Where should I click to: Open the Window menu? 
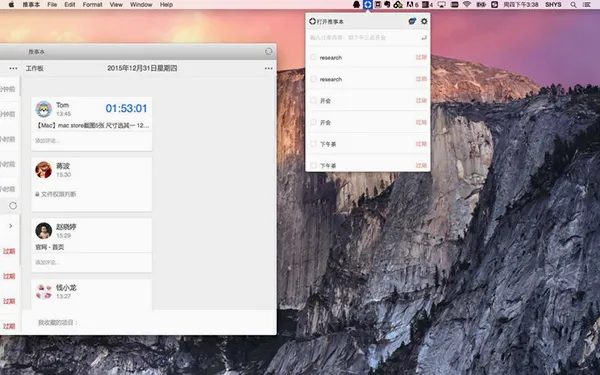click(141, 5)
